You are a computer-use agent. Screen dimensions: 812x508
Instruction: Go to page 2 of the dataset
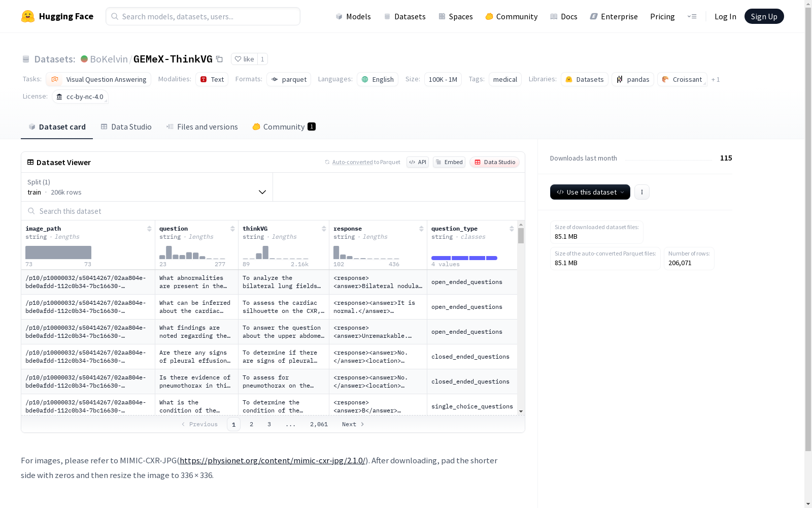[x=251, y=424]
